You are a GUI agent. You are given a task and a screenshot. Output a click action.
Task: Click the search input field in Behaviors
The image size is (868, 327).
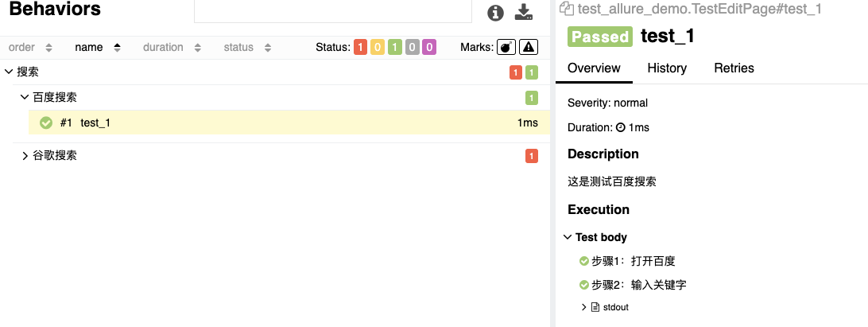pos(333,11)
